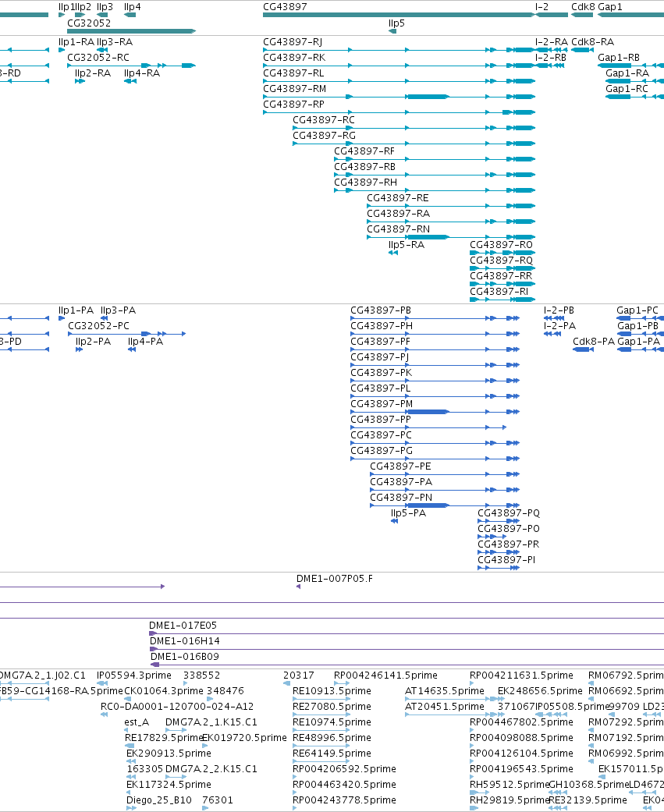Click the I-2 gene label

(541, 7)
